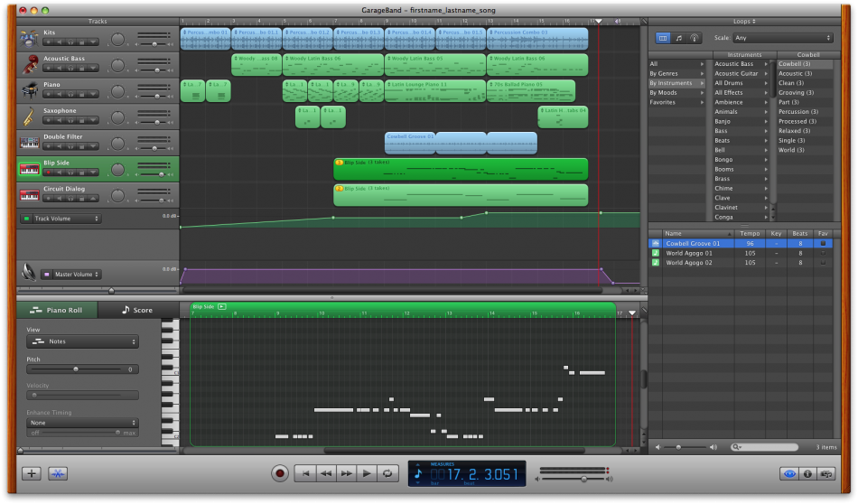Open the View Notes dropdown
Image resolution: width=858 pixels, height=504 pixels.
click(82, 341)
